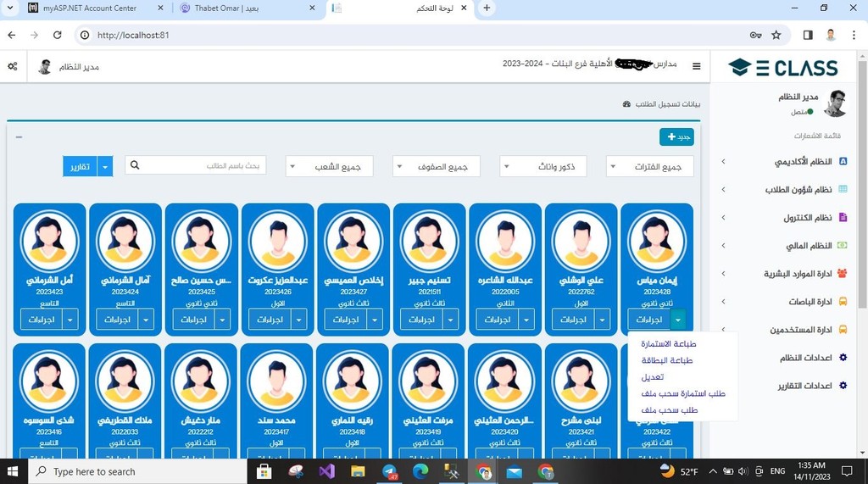Screen dimensions: 868x484
Task: Reload the page with the refresh icon
Action: 57,35
